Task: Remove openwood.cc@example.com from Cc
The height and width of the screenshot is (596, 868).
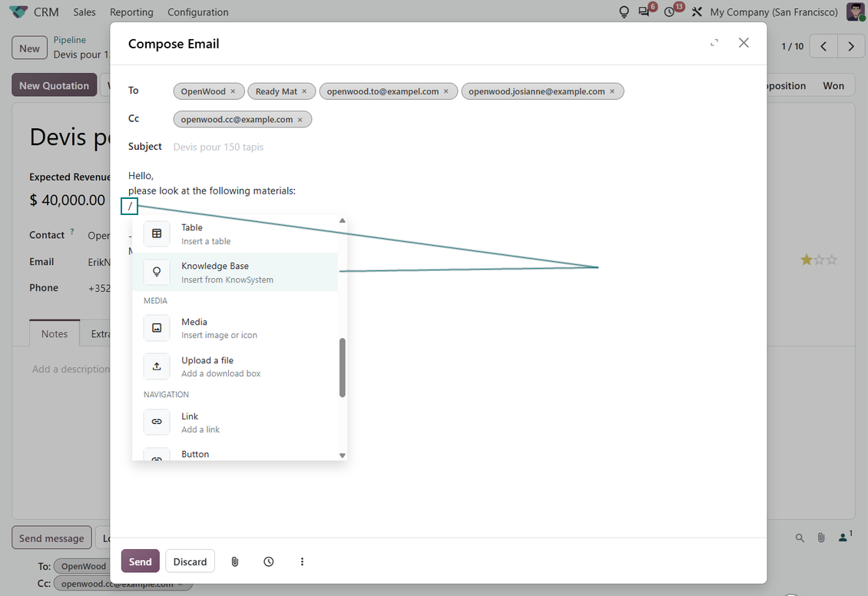Action: 300,120
